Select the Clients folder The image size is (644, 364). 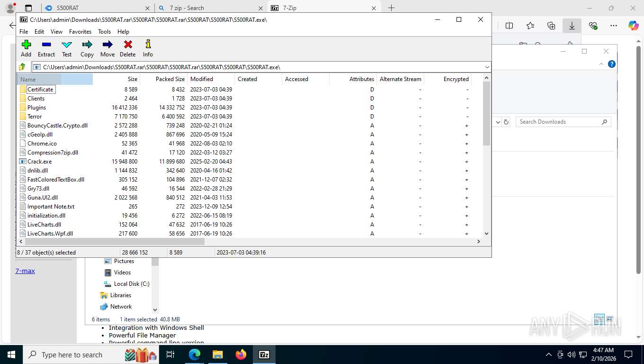coord(36,98)
